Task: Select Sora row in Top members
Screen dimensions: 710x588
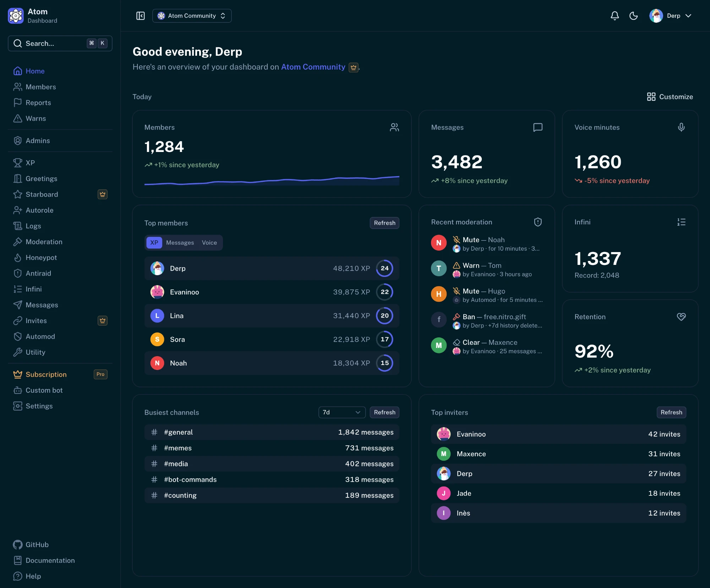Action: [x=272, y=339]
